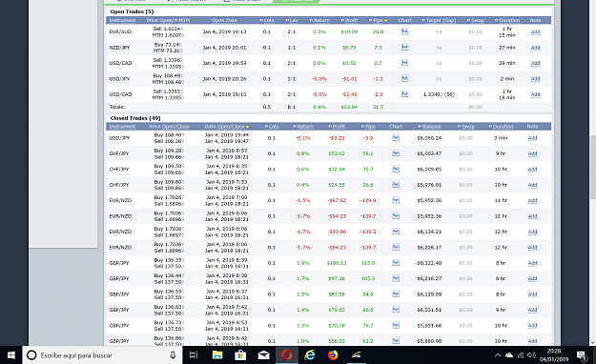Image resolution: width=596 pixels, height=364 pixels.
Task: Open chart icon for NZD/JPY open trade
Action: (x=404, y=47)
